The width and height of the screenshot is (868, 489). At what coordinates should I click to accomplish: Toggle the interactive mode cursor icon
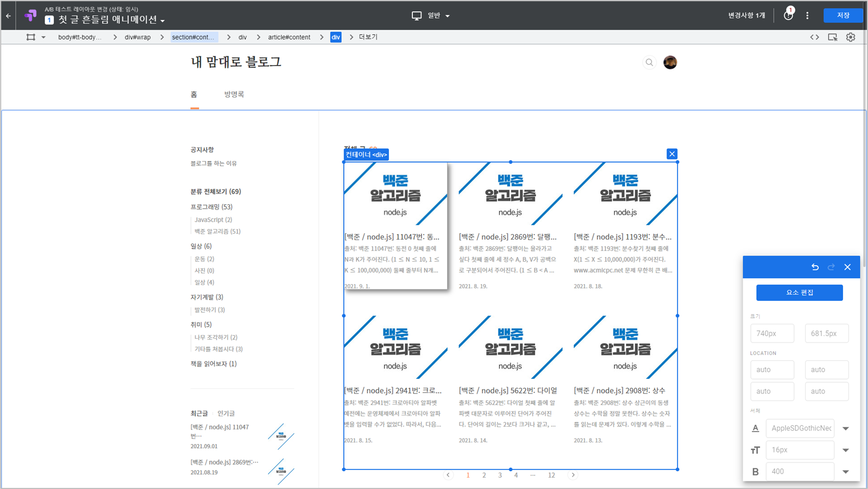tap(833, 37)
